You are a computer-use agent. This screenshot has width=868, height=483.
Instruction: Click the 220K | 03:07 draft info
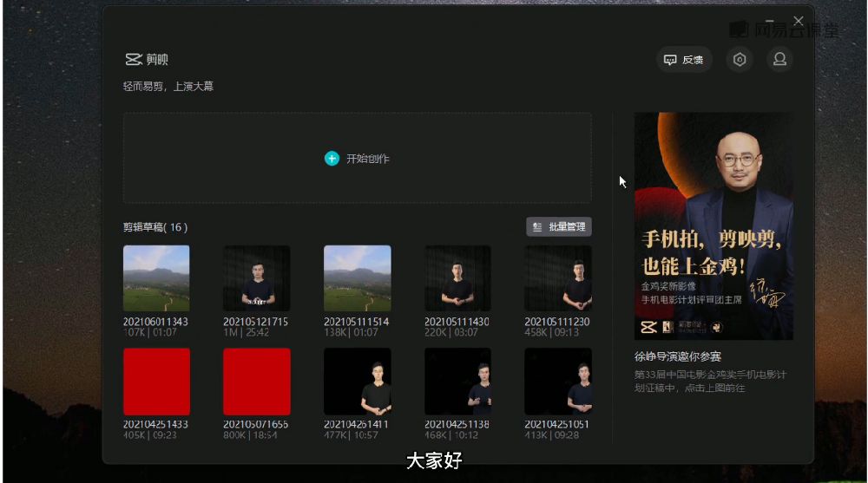tap(451, 332)
